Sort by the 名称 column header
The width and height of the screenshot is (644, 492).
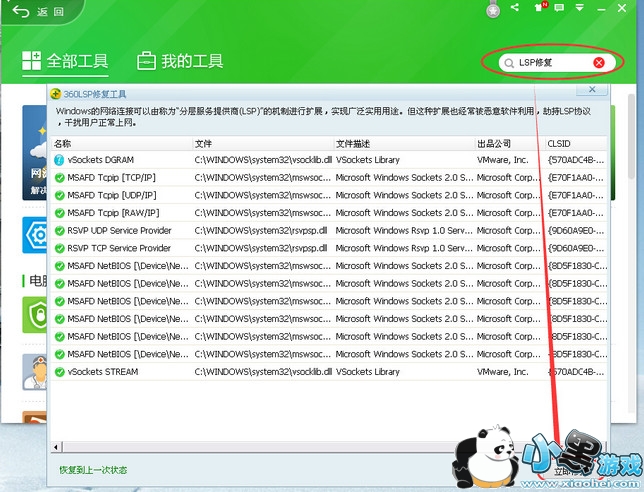[x=122, y=143]
